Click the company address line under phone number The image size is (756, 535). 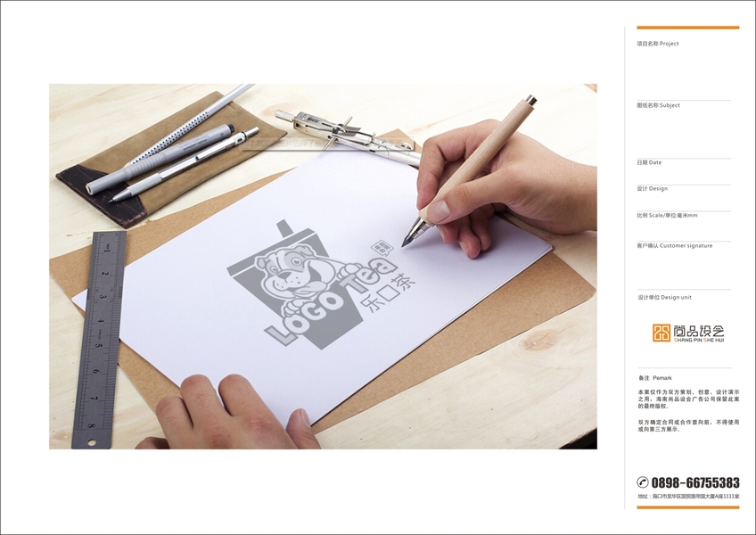click(688, 497)
